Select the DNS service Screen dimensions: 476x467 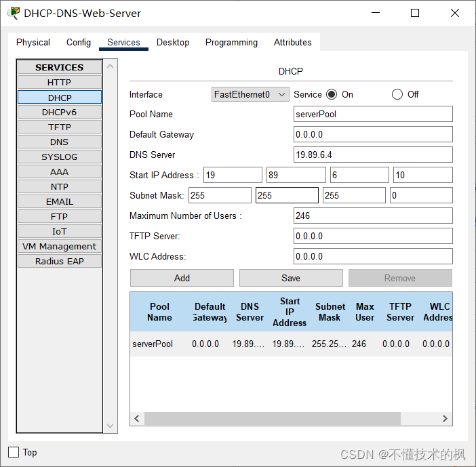[60, 142]
